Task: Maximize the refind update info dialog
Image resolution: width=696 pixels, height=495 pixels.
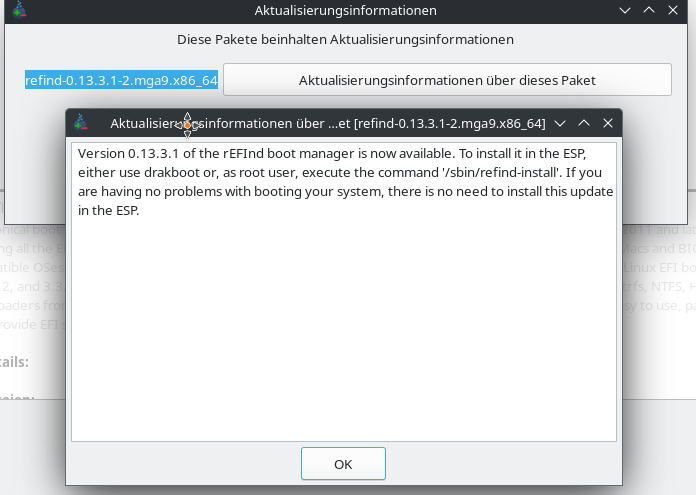Action: [584, 123]
